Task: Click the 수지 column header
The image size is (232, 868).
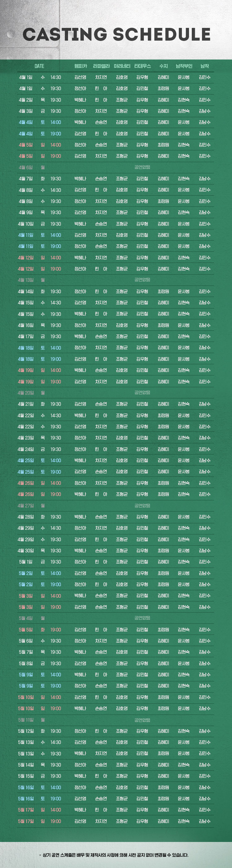Action: pos(163,66)
